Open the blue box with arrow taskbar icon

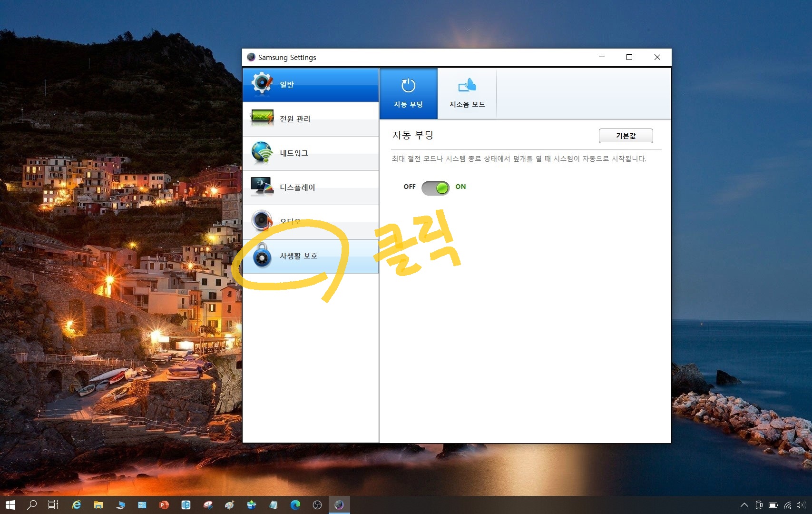point(252,505)
